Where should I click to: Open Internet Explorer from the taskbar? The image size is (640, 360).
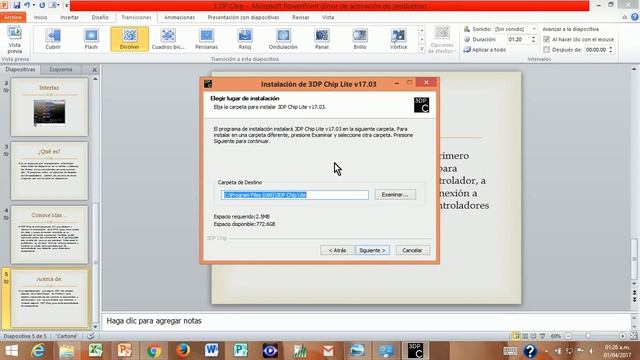38,351
